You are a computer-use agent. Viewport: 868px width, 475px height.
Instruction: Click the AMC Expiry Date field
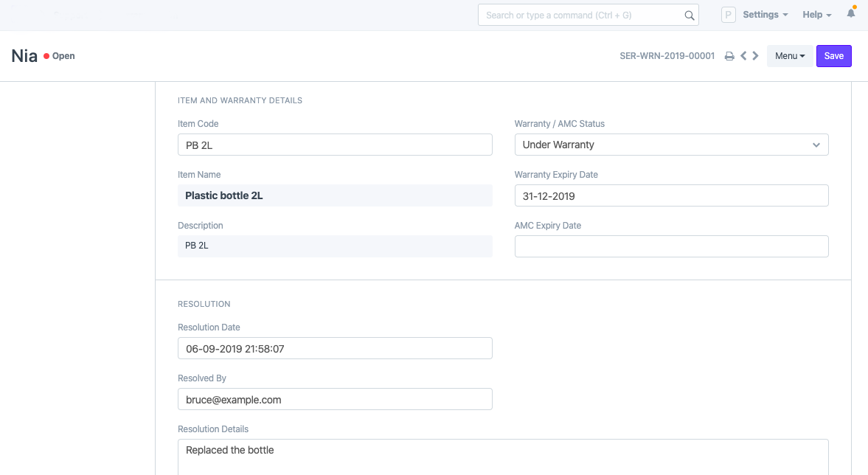coord(671,246)
